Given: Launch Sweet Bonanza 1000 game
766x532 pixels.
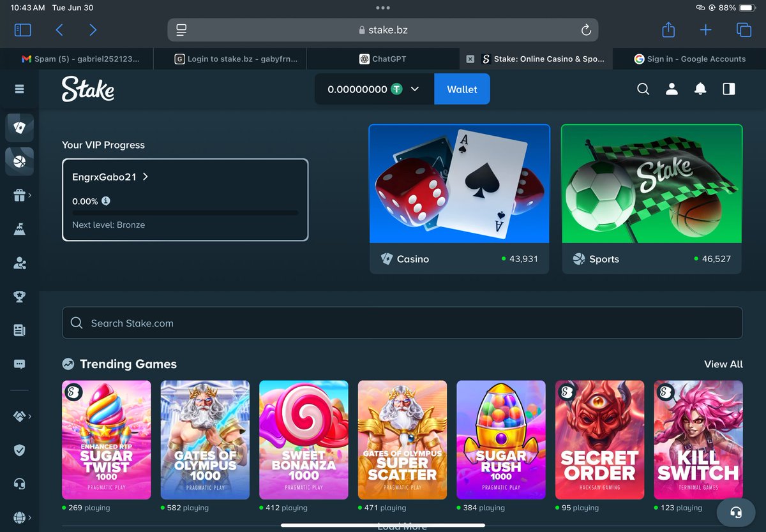Looking at the screenshot, I should (x=304, y=440).
